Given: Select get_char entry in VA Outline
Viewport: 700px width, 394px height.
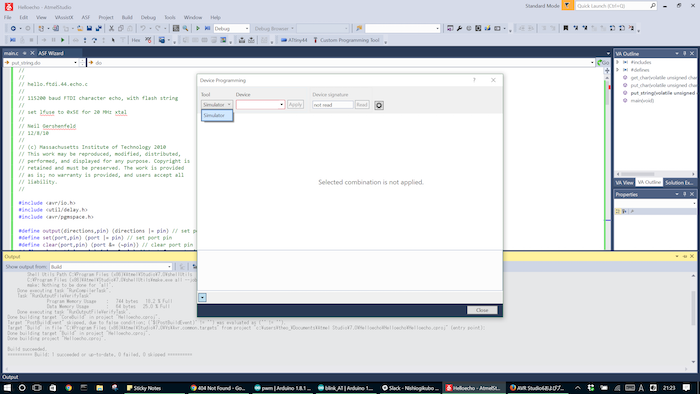Looking at the screenshot, I should [663, 78].
